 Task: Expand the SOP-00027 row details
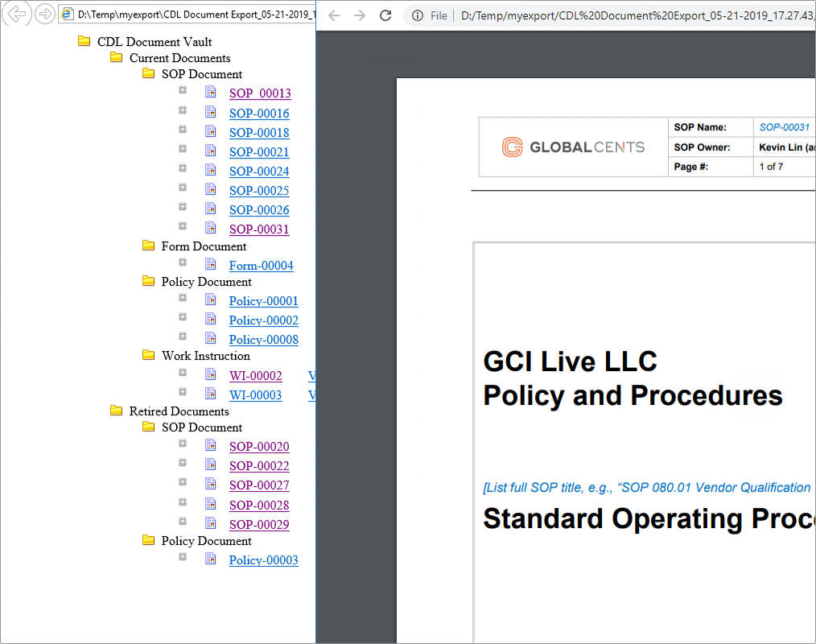pyautogui.click(x=183, y=481)
